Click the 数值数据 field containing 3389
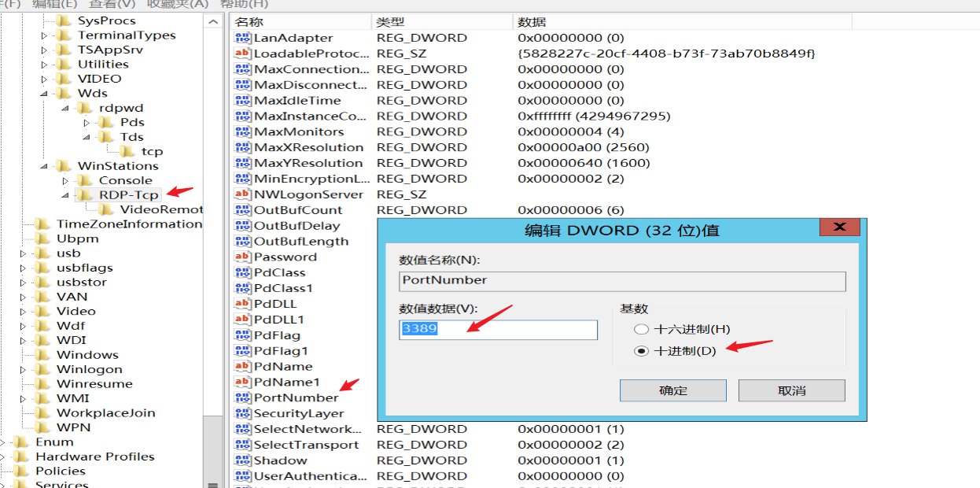The image size is (980, 488). [x=498, y=329]
